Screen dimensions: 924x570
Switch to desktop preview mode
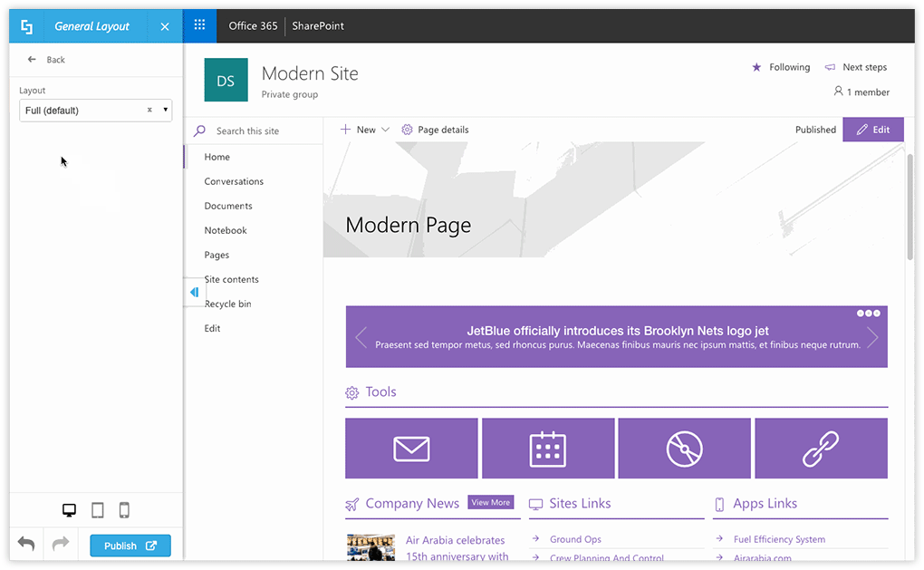tap(69, 510)
